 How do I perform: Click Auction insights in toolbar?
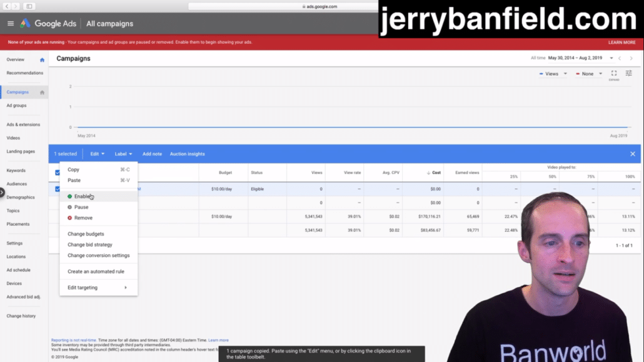[188, 154]
